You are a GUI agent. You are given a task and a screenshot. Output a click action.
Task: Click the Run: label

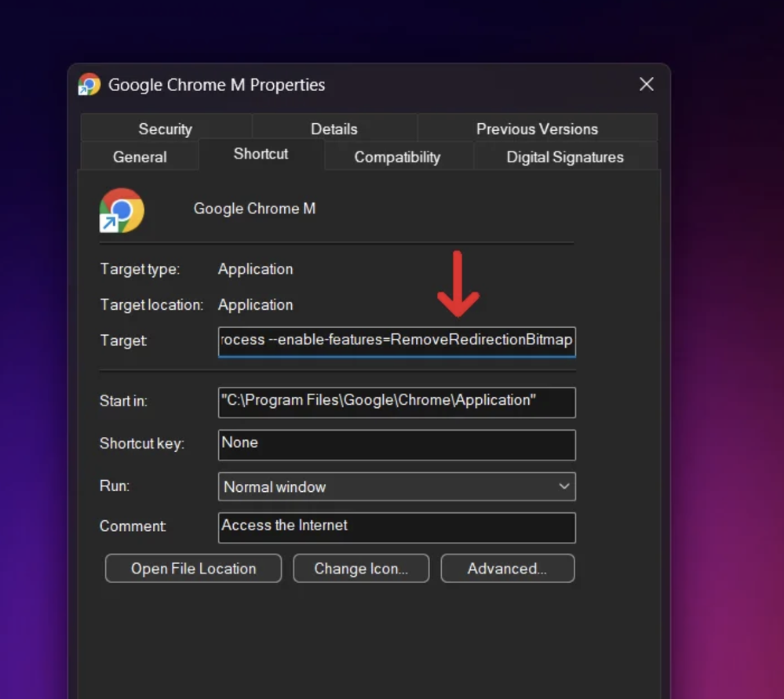[115, 486]
